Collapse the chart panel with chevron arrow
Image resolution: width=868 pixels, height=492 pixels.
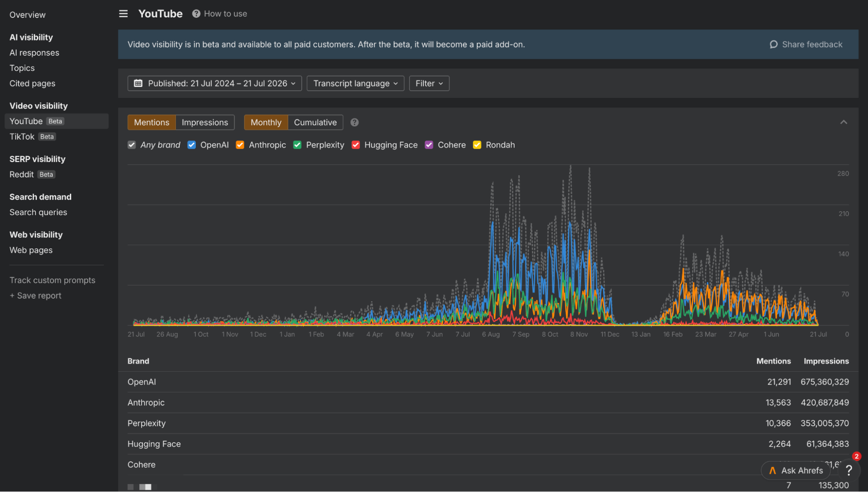(843, 122)
